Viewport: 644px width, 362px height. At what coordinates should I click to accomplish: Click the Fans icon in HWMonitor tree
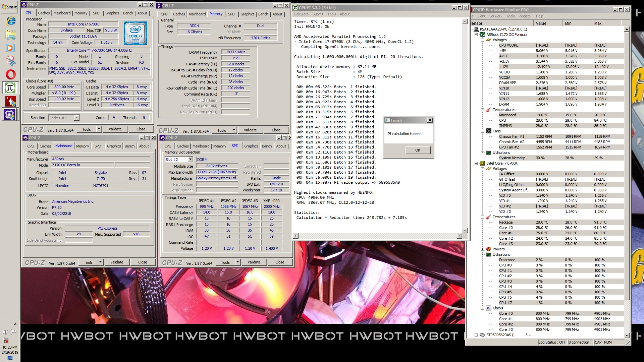[489, 131]
